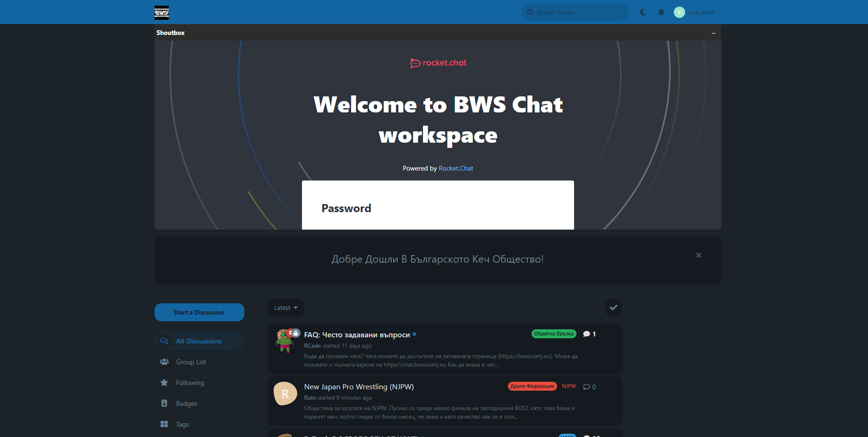Screen dimensions: 868x437
Task: Click the BWS forum logo
Action: coord(162,13)
